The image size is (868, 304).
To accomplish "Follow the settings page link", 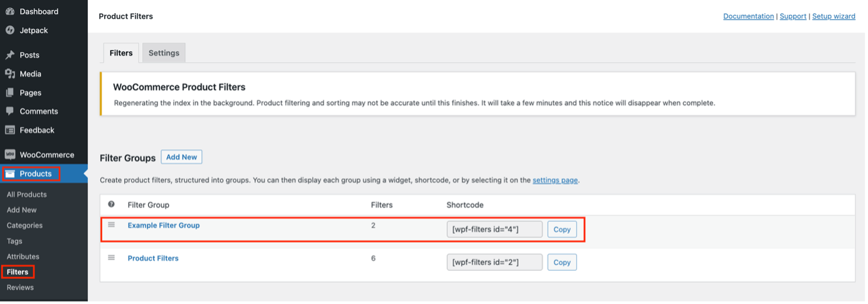I will coord(555,181).
